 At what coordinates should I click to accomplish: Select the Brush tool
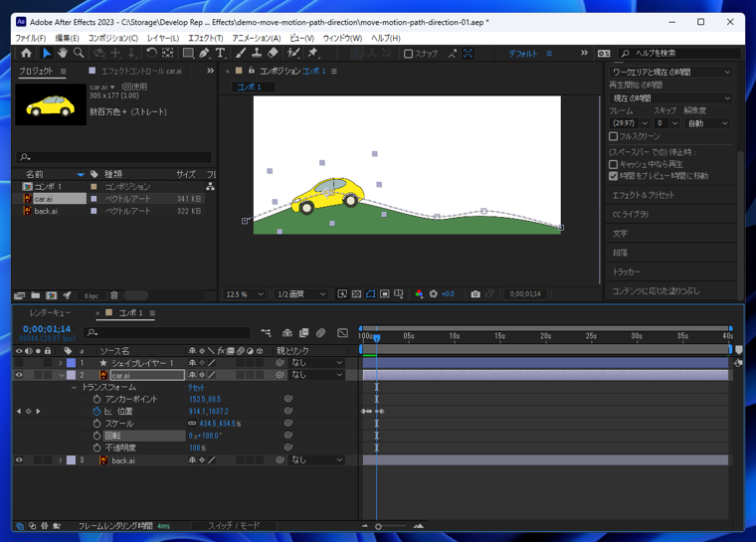(241, 53)
